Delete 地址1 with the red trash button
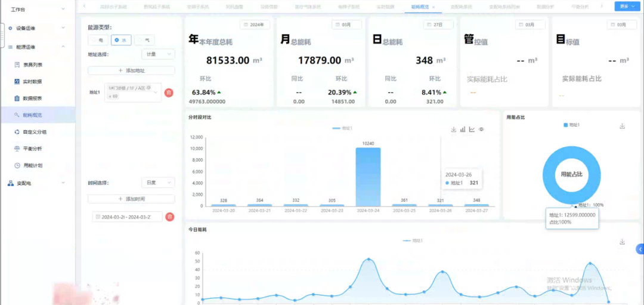This screenshot has width=644, height=305. click(x=169, y=93)
